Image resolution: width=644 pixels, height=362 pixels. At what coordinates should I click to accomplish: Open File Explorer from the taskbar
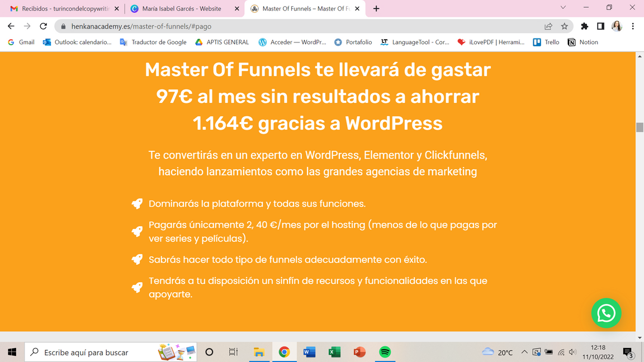tap(259, 352)
